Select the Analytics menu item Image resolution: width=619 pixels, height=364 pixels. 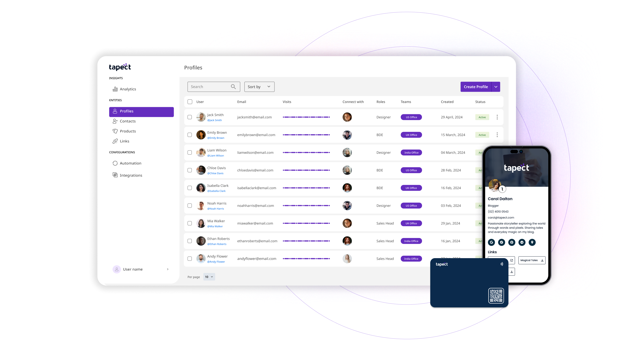(127, 89)
